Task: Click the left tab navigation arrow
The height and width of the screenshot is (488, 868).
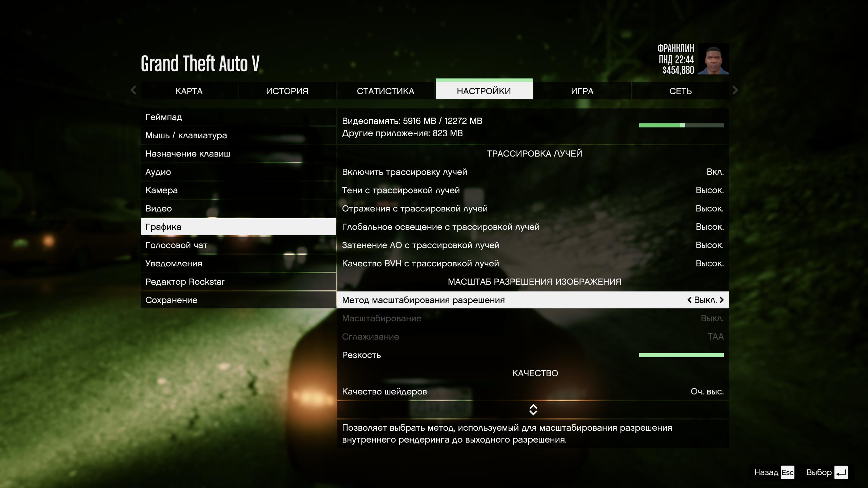Action: [x=133, y=90]
